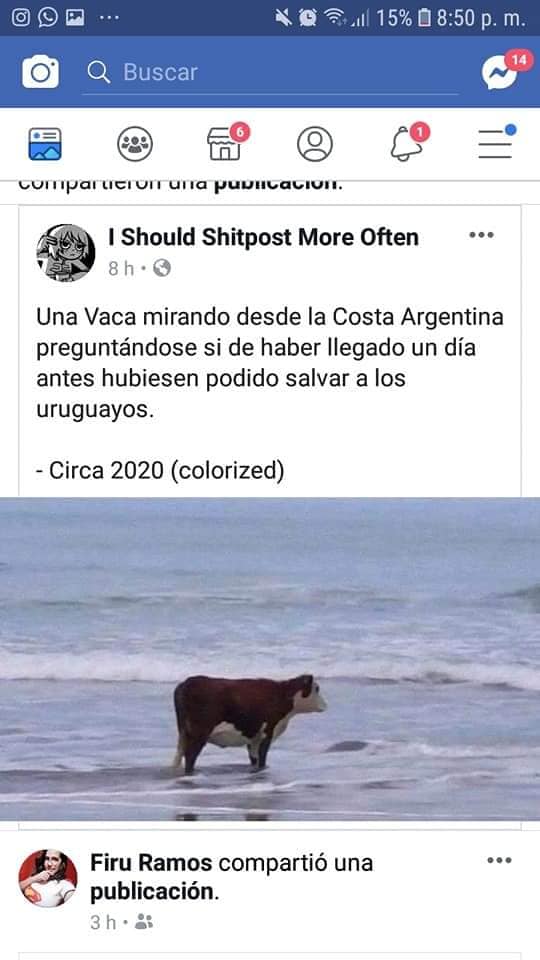Tap Firu Ramos profile picture
540x960 pixels.
click(x=48, y=879)
